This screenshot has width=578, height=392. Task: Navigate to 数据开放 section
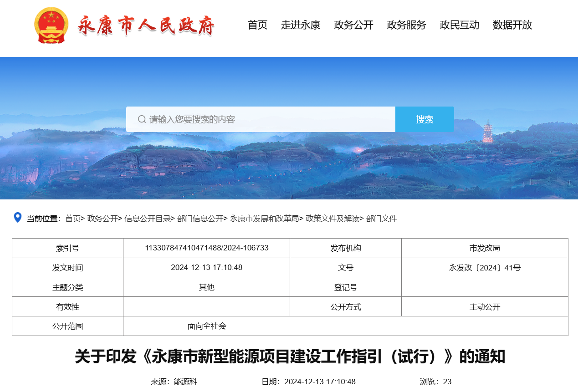[512, 25]
